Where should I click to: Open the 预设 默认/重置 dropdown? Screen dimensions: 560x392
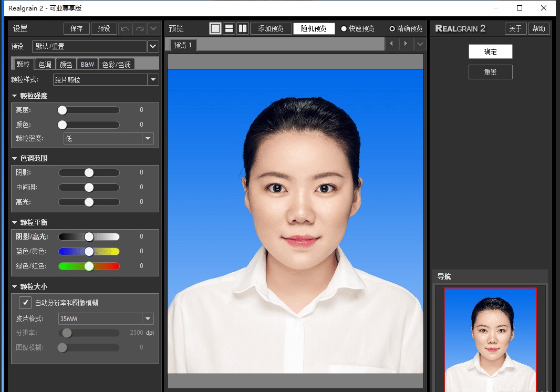click(96, 46)
